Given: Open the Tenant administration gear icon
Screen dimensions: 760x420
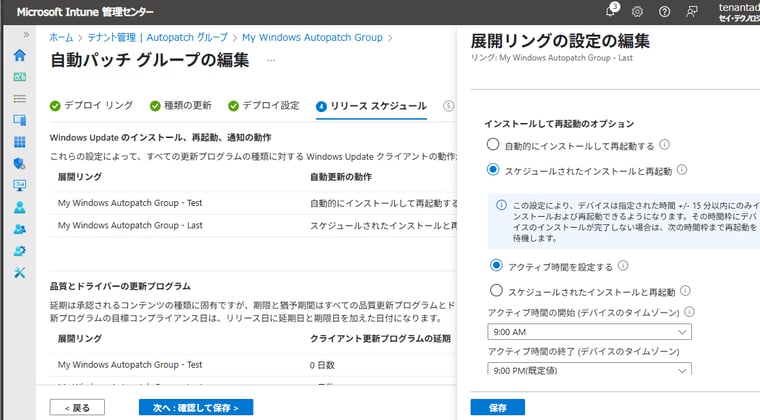Looking at the screenshot, I should 20,251.
